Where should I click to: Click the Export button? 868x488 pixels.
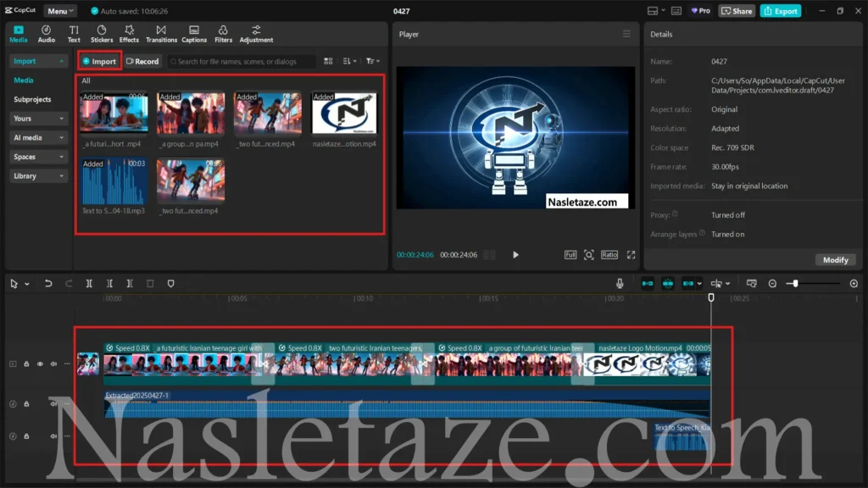click(x=781, y=11)
